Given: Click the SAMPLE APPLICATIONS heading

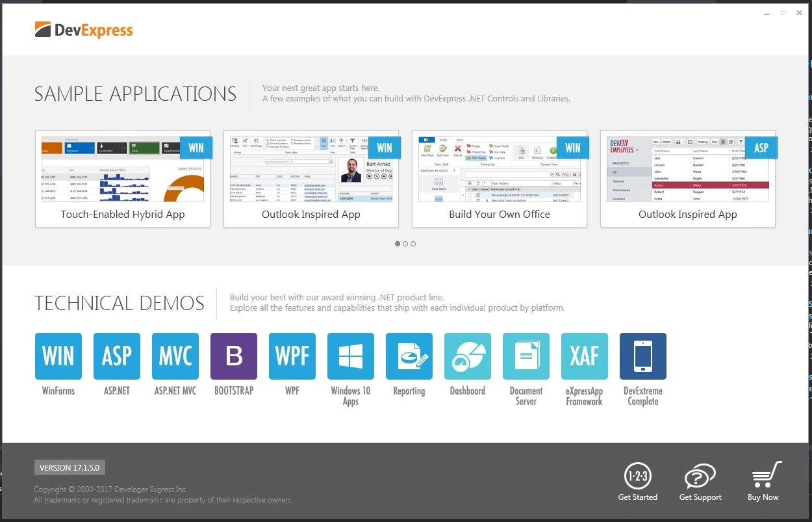Looking at the screenshot, I should pos(135,94).
